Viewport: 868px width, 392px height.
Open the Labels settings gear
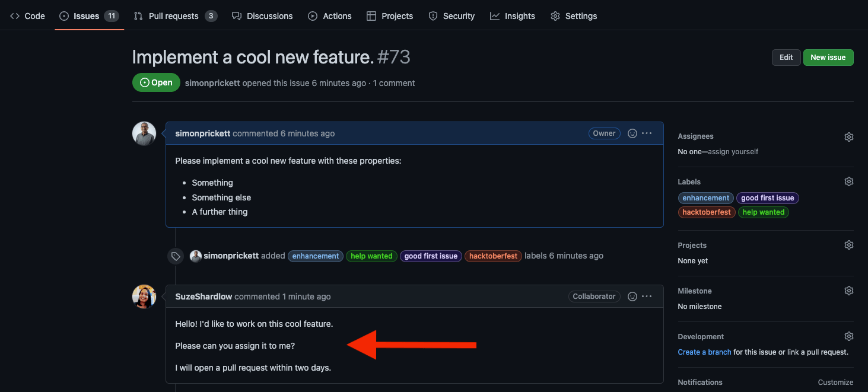pyautogui.click(x=848, y=182)
